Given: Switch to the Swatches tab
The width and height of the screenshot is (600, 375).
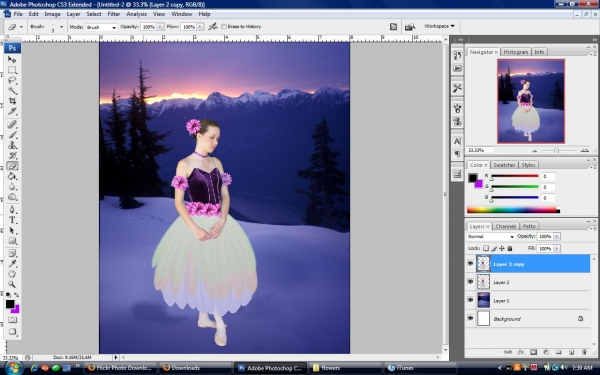Looking at the screenshot, I should (x=504, y=165).
